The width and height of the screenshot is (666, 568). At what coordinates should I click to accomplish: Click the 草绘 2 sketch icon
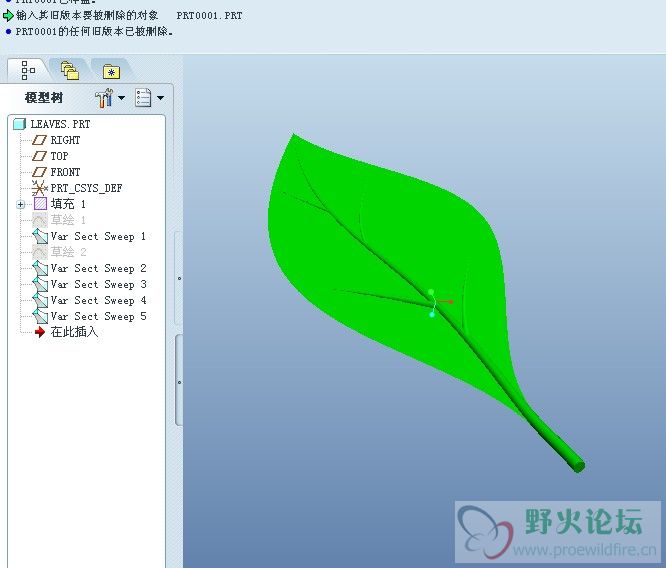[40, 252]
